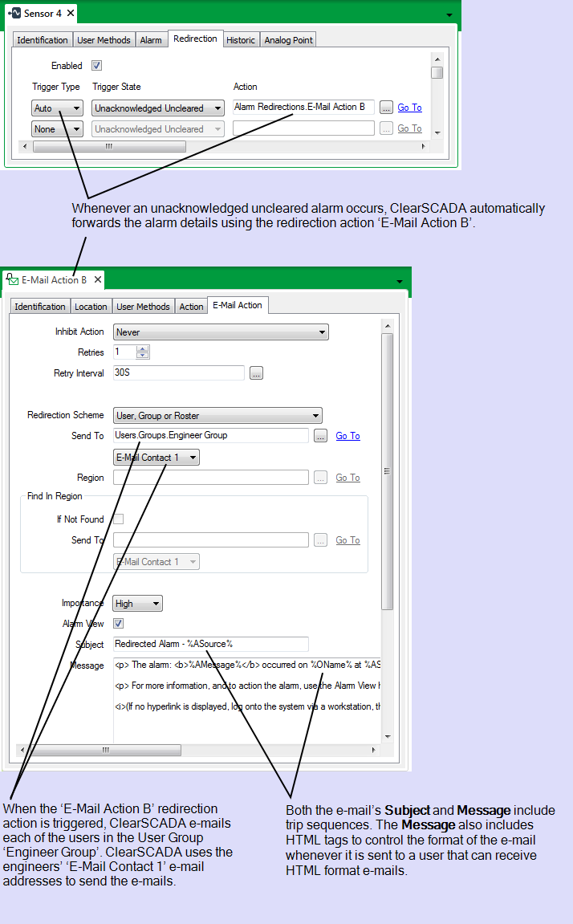Screen dimensions: 573x924
Task: Switch to the Location tab
Action: [91, 307]
